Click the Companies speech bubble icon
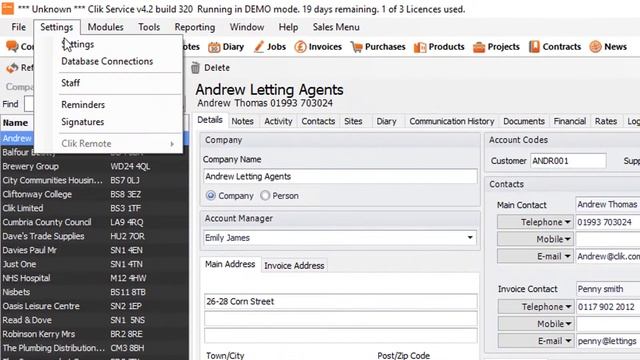640x360 pixels. tap(12, 47)
